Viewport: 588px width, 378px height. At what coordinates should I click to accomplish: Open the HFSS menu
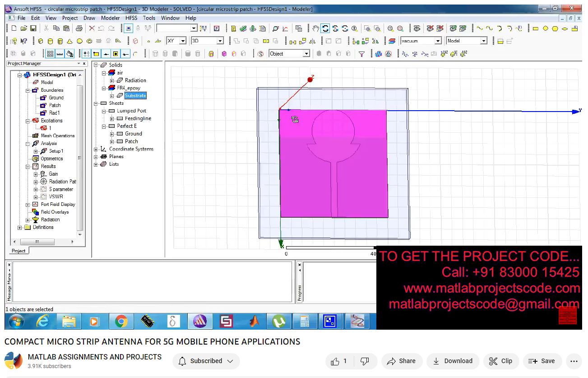(131, 18)
